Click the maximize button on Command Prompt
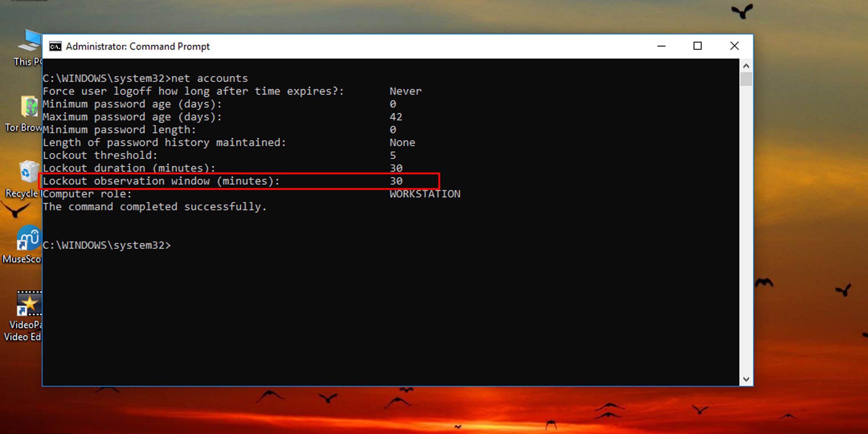 698,46
